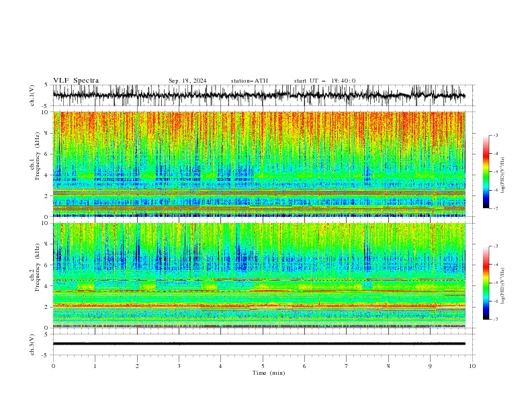The width and height of the screenshot is (532, 411).
Task: Select the date text "Sep. 18, 2024"
Action: [x=187, y=81]
